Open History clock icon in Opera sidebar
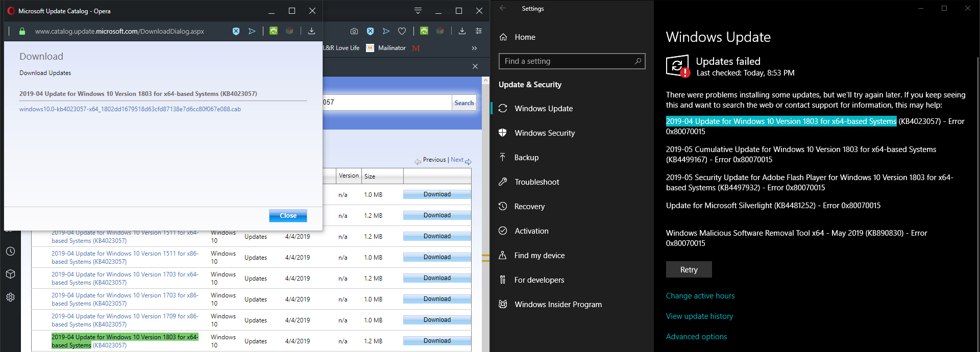Image resolution: width=980 pixels, height=352 pixels. point(10,251)
